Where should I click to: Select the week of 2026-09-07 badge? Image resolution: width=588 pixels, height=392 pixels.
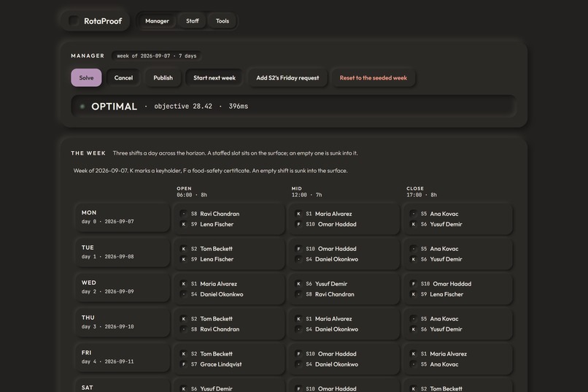pos(156,56)
